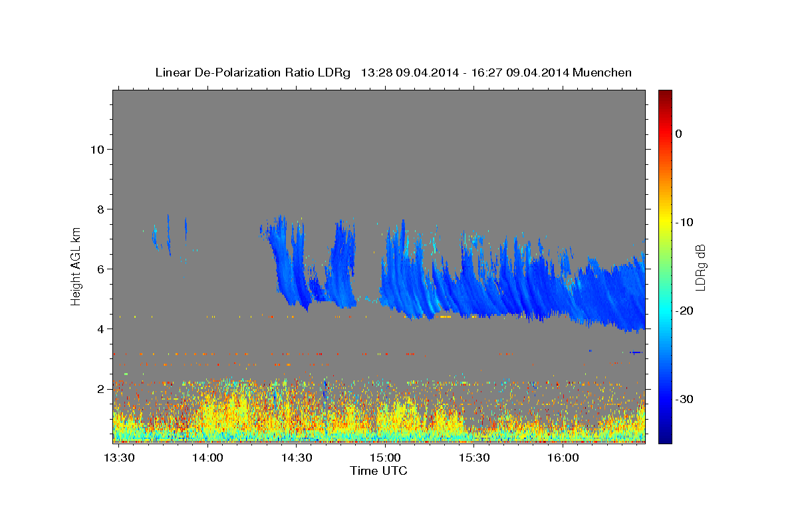Click the '15:30' time axis label
Viewport: 798px width, 532px height.
pos(474,458)
